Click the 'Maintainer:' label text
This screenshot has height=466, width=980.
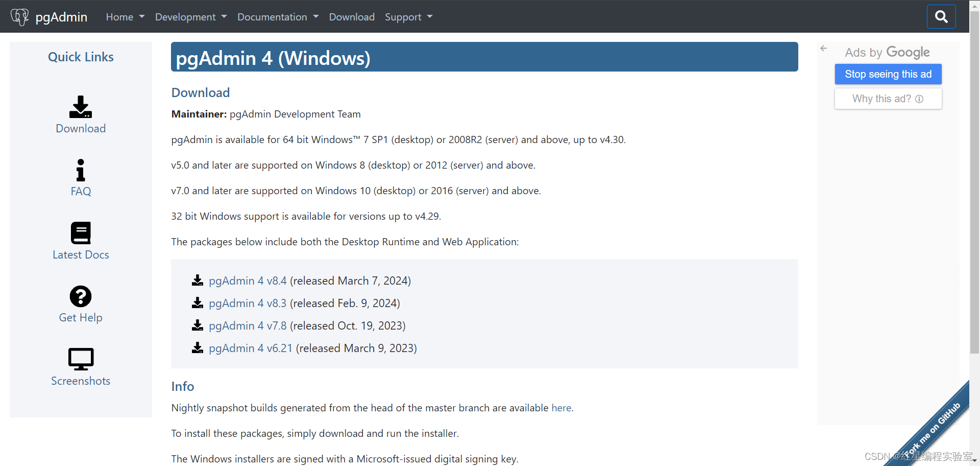pos(199,114)
